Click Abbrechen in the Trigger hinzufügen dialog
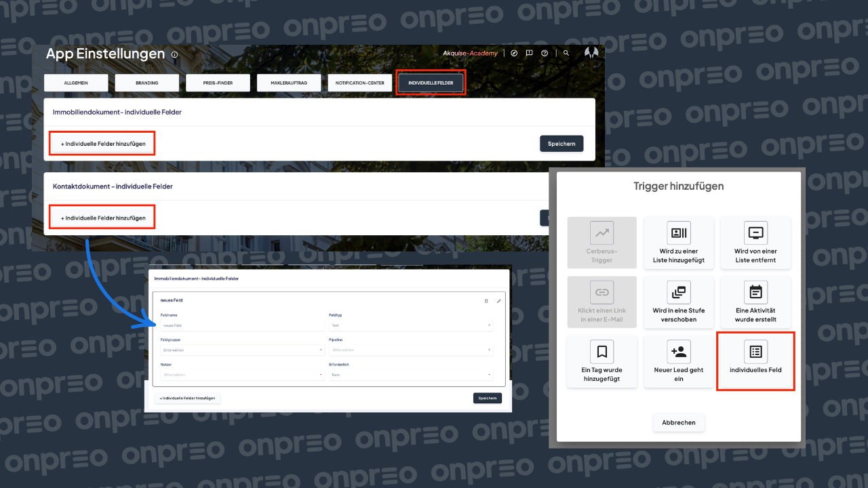The width and height of the screenshot is (868, 488). tap(679, 422)
